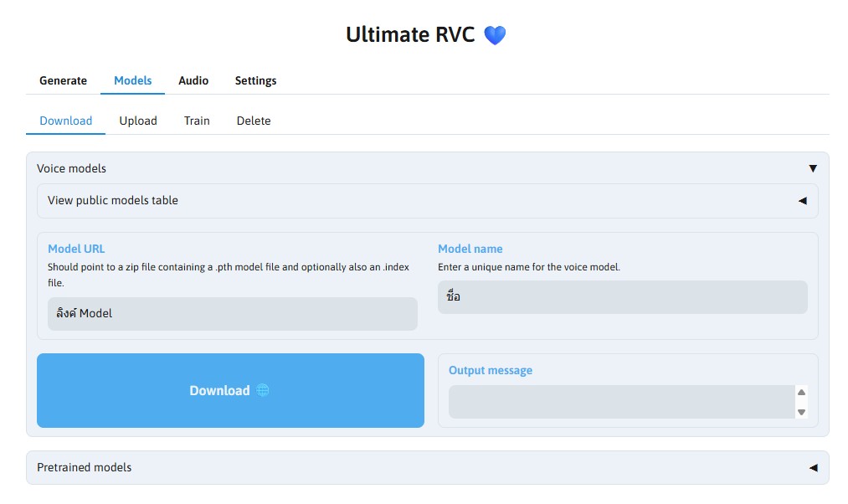Viewport: 848px width, 504px height.
Task: Click the Output message text area
Action: pyautogui.click(x=619, y=402)
